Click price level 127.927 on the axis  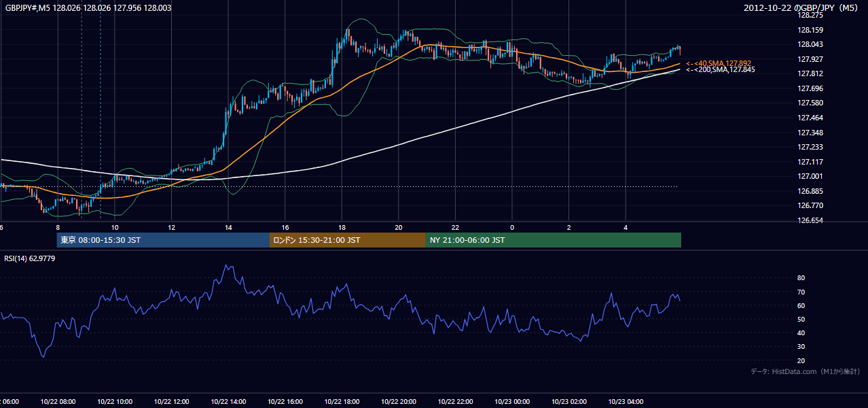[x=811, y=59]
